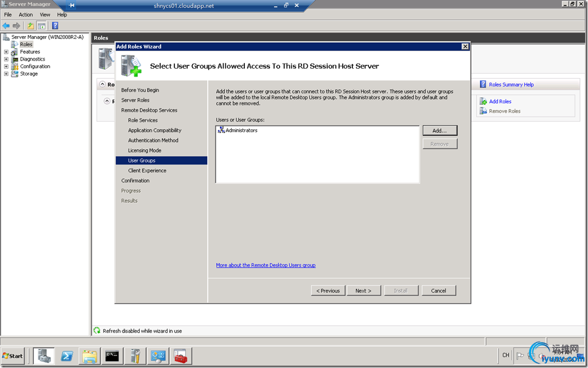The width and height of the screenshot is (588, 368).
Task: Select Features item in tree
Action: point(30,52)
